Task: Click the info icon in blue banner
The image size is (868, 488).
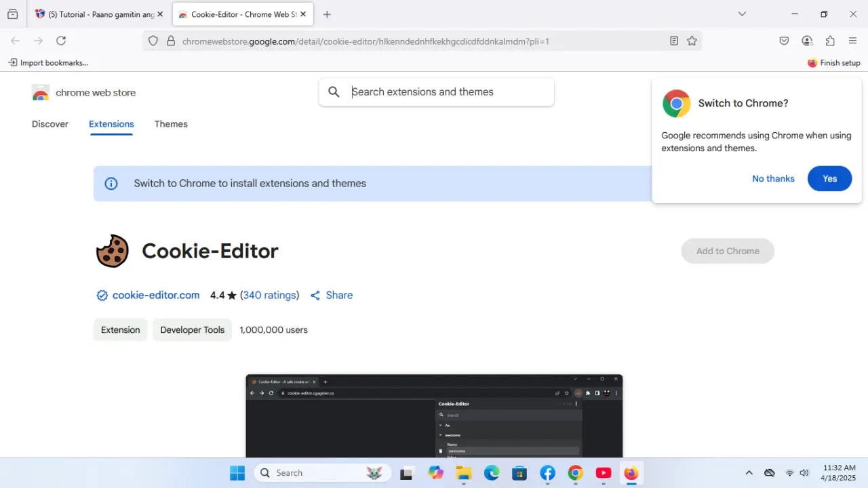Action: click(x=111, y=184)
